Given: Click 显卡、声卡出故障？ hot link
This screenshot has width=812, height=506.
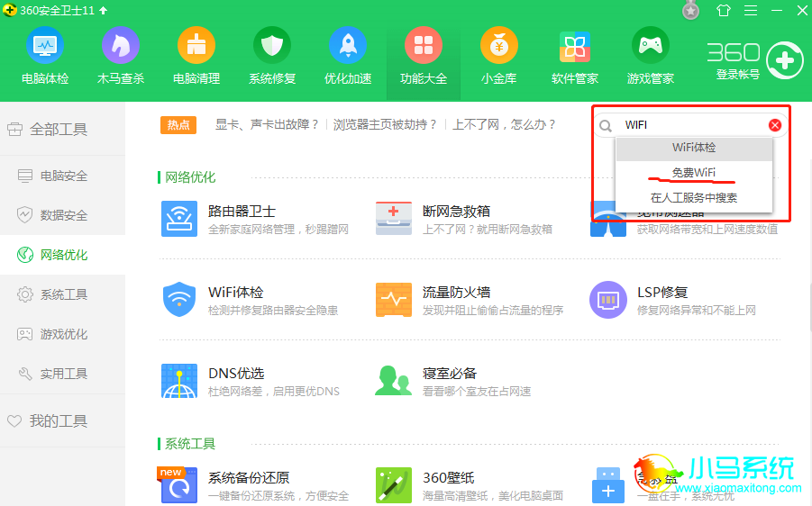Looking at the screenshot, I should coord(268,124).
